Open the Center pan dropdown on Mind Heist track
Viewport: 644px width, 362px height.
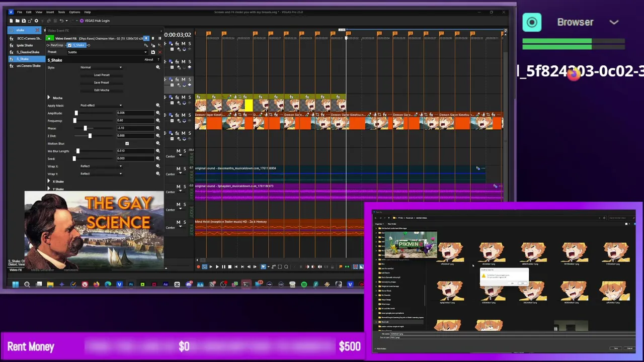click(171, 228)
